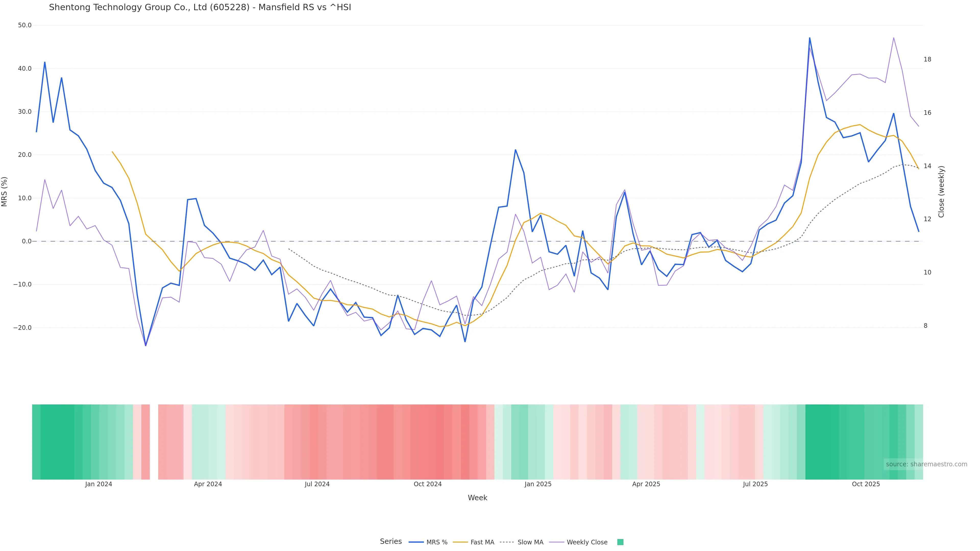980x551 pixels.
Task: Click the Series legend title
Action: [391, 542]
